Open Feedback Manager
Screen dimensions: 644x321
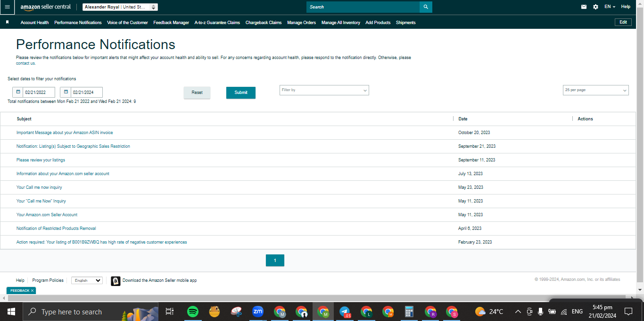coord(171,23)
